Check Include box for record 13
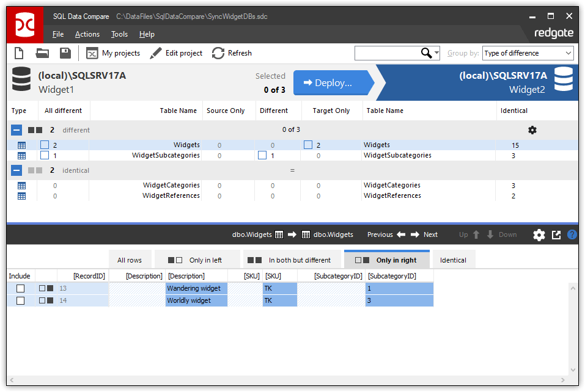Screen dimensions: 585x392 point(21,288)
